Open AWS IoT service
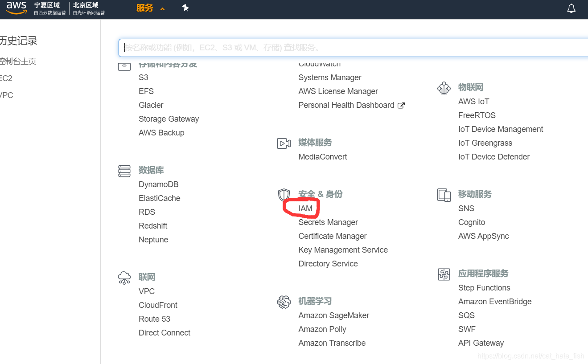The width and height of the screenshot is (588, 364). [x=473, y=102]
